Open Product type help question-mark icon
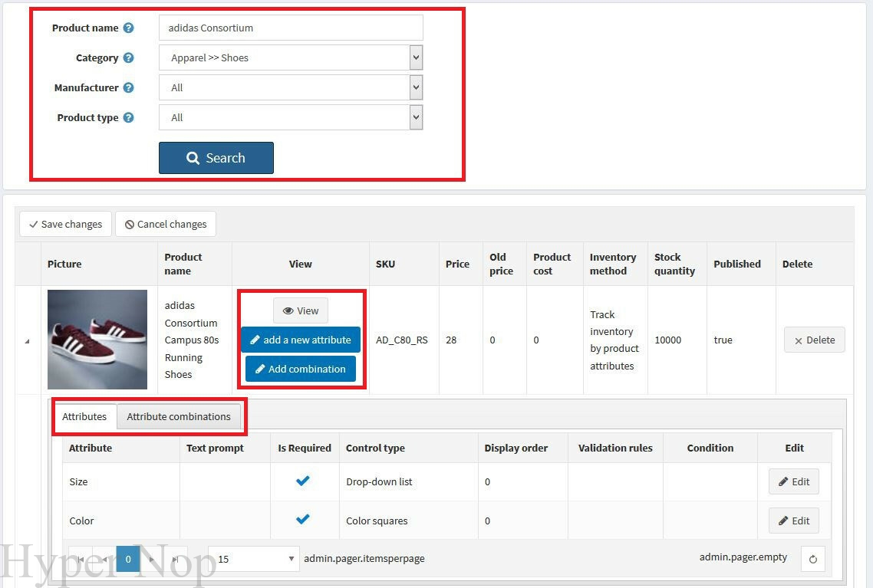Screen dimensions: 873x588 pyautogui.click(x=129, y=117)
